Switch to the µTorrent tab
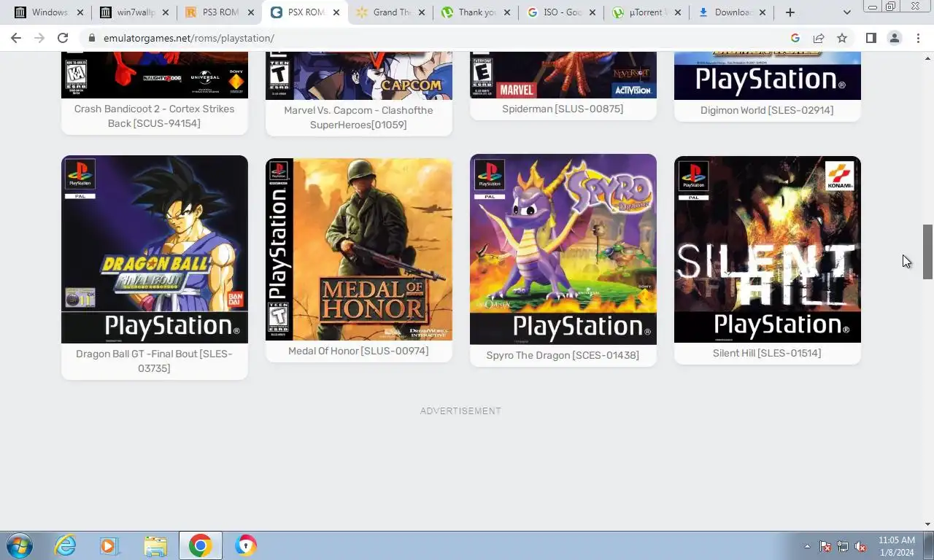The height and width of the screenshot is (560, 934). (x=647, y=12)
